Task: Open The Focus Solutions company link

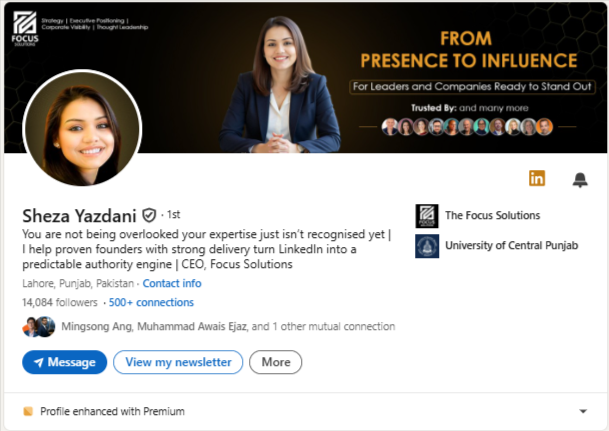Action: click(492, 216)
